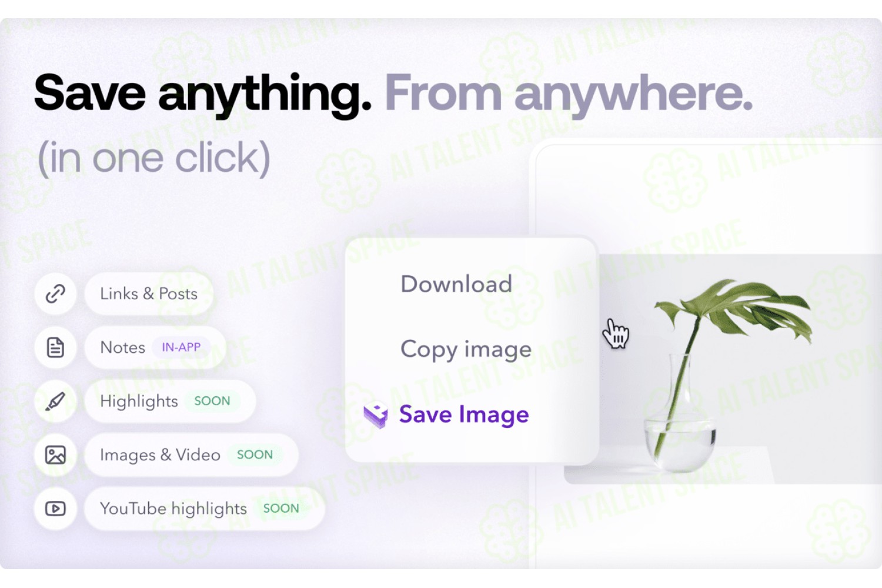Click the notes document icon
The image size is (882, 588).
(55, 348)
